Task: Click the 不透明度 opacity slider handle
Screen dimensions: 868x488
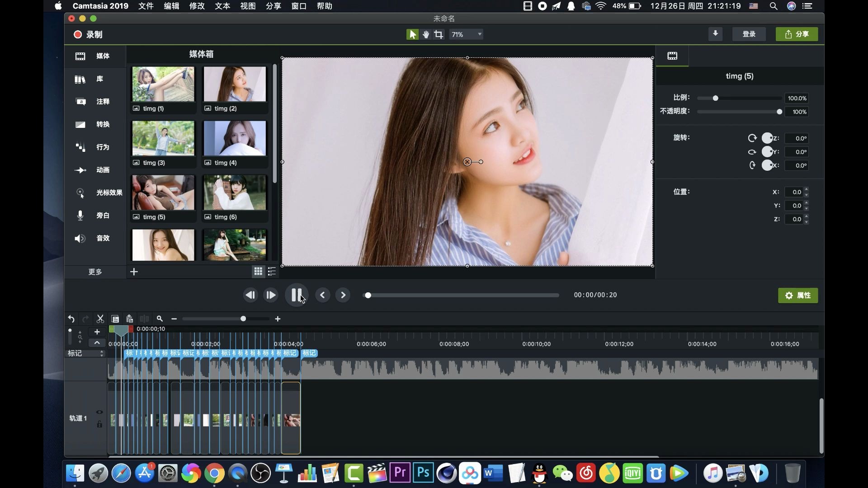Action: [779, 112]
